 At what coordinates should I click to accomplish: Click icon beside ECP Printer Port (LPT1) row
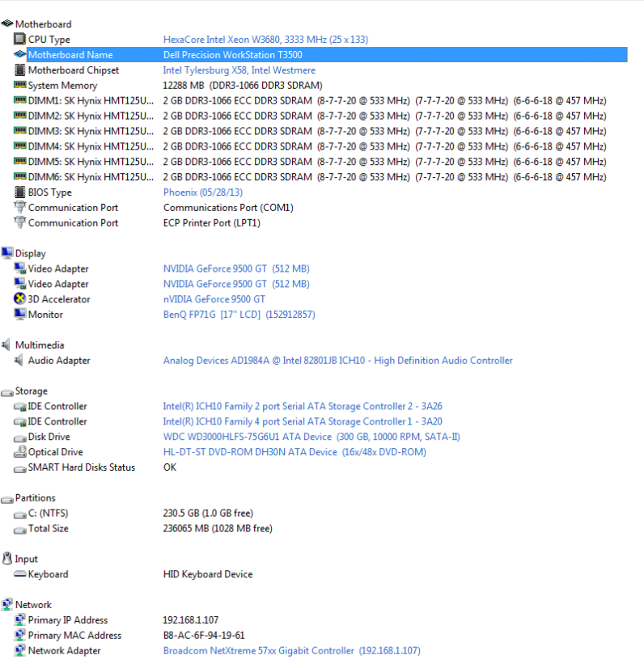click(x=19, y=223)
